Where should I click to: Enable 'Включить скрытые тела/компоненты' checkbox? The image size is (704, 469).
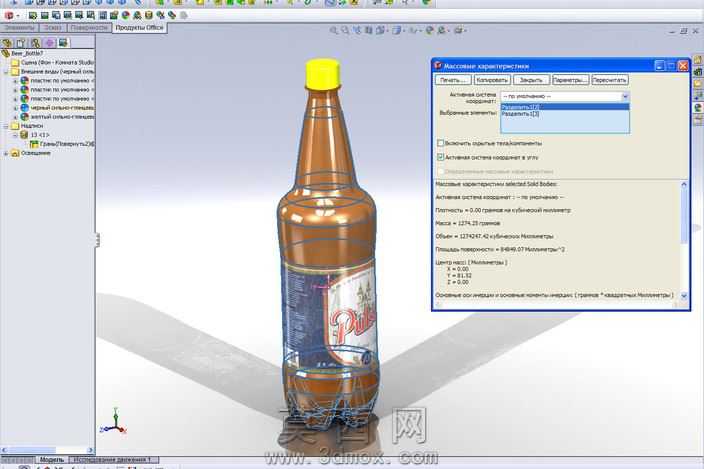point(440,143)
